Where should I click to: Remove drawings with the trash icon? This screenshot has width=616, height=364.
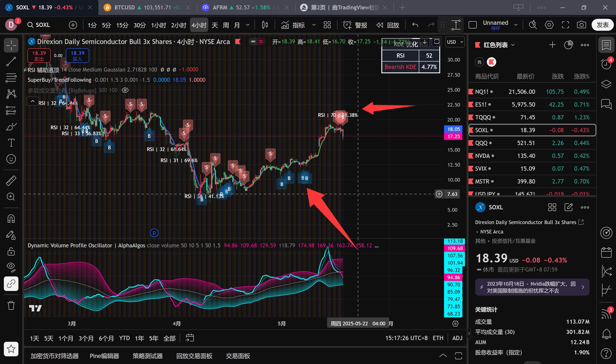click(x=11, y=306)
